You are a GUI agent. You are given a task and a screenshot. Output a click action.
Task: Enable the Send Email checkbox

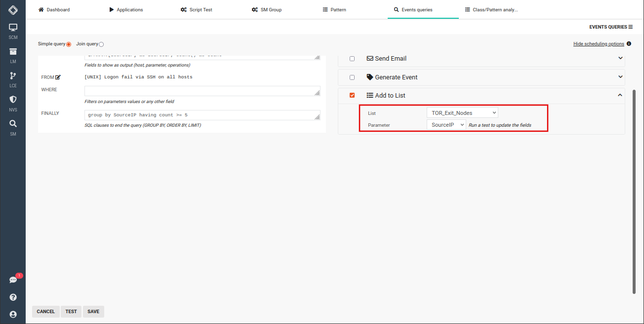pyautogui.click(x=352, y=58)
